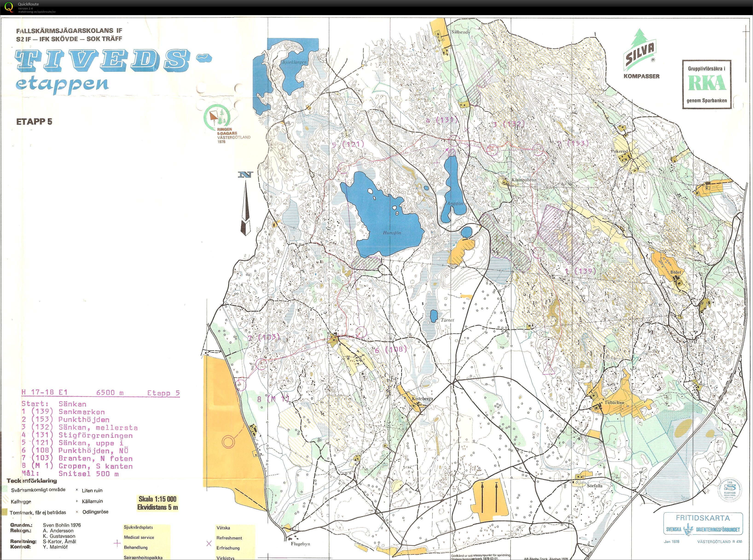This screenshot has width=753, height=560.
Task: Click the Kisteberga place name
Action: [x=422, y=399]
